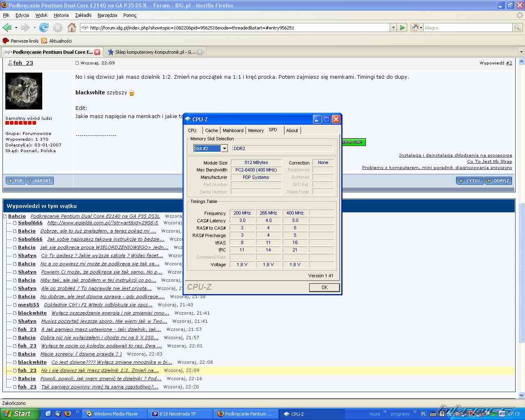Switch to 6'18 Neostrada TP taskbar button
525x420 pixels.
click(x=180, y=414)
